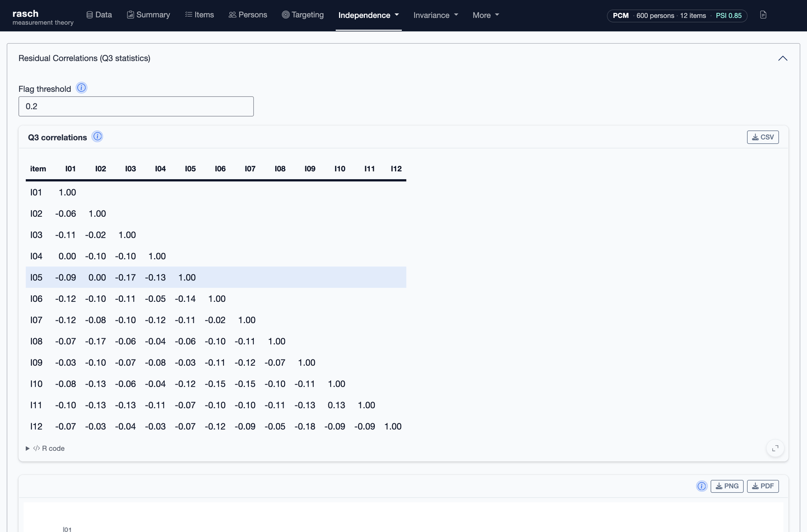The image size is (807, 532).
Task: Open the Targeting tab
Action: tap(303, 15)
